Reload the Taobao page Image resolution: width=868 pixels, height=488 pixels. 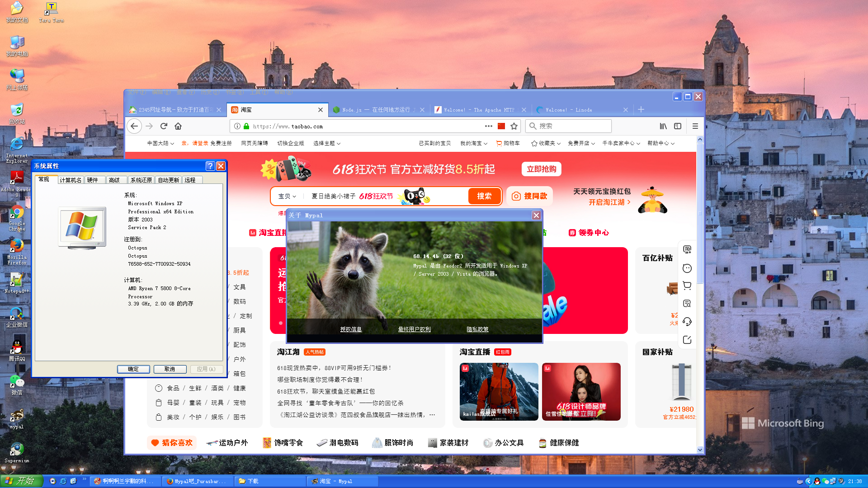point(164,126)
